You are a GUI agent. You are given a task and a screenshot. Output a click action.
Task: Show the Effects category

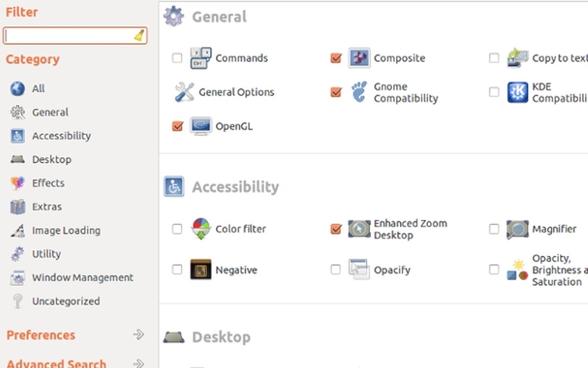point(48,183)
